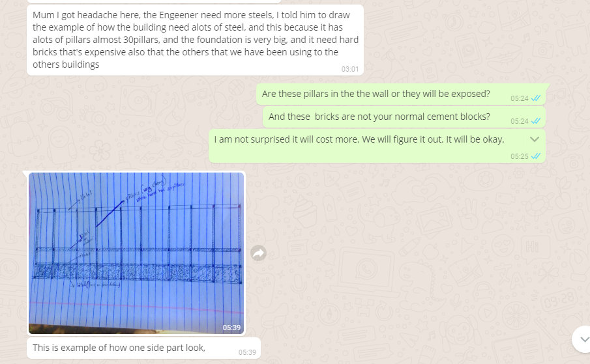Click the 'And these bricks are not' message bubble
Viewport: 590px width, 364px height.
[404, 117]
